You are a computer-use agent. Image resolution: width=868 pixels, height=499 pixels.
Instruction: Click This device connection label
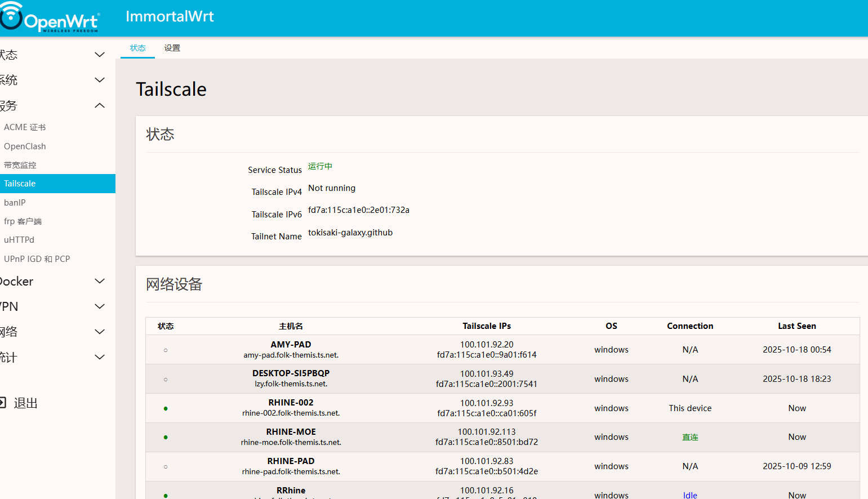click(690, 408)
